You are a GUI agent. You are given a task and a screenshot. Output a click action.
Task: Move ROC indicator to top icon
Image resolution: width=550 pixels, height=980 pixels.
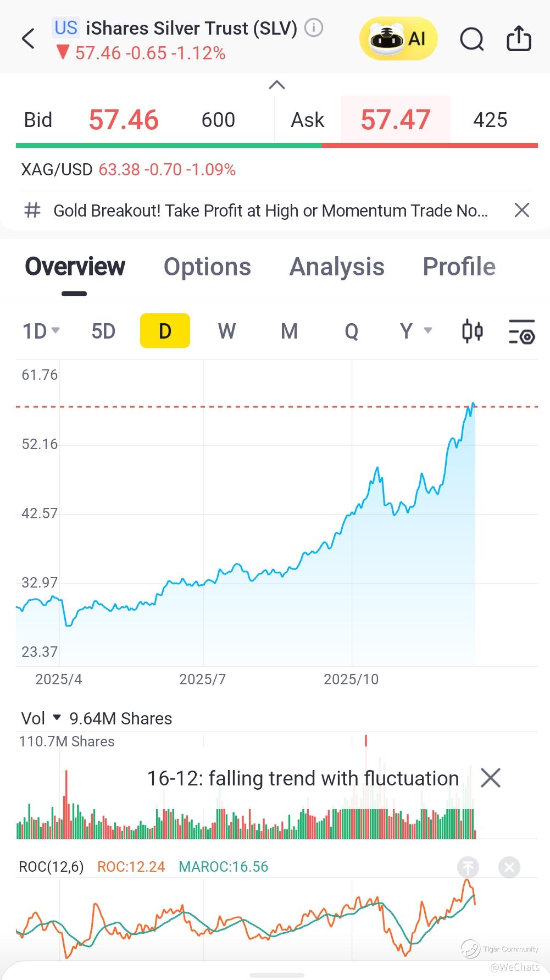tap(468, 867)
